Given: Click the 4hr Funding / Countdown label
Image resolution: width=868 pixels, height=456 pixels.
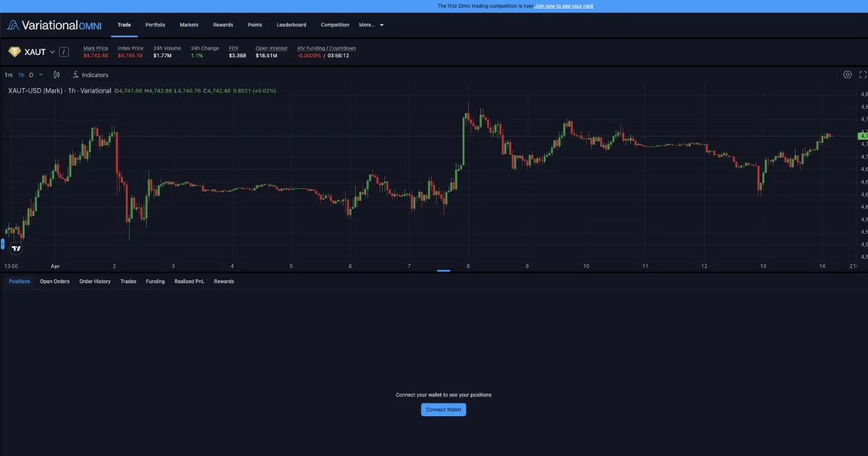Looking at the screenshot, I should point(326,48).
